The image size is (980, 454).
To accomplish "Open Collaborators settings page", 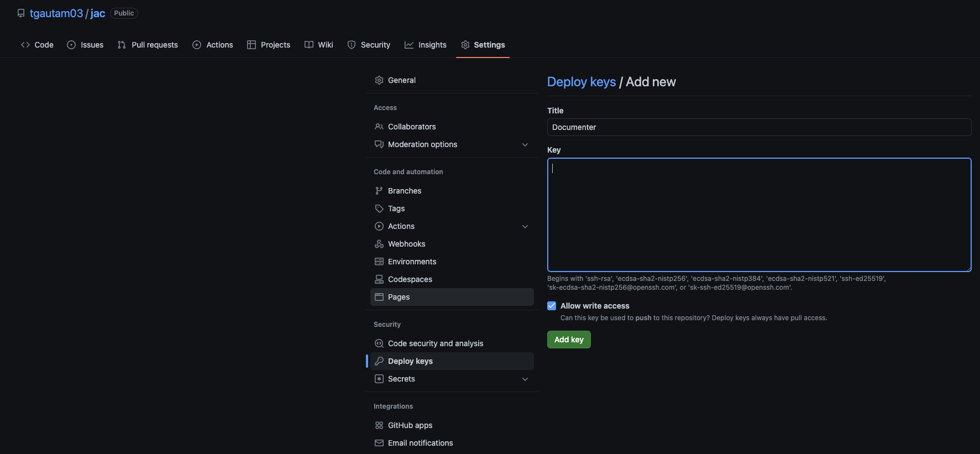I will pyautogui.click(x=452, y=127).
